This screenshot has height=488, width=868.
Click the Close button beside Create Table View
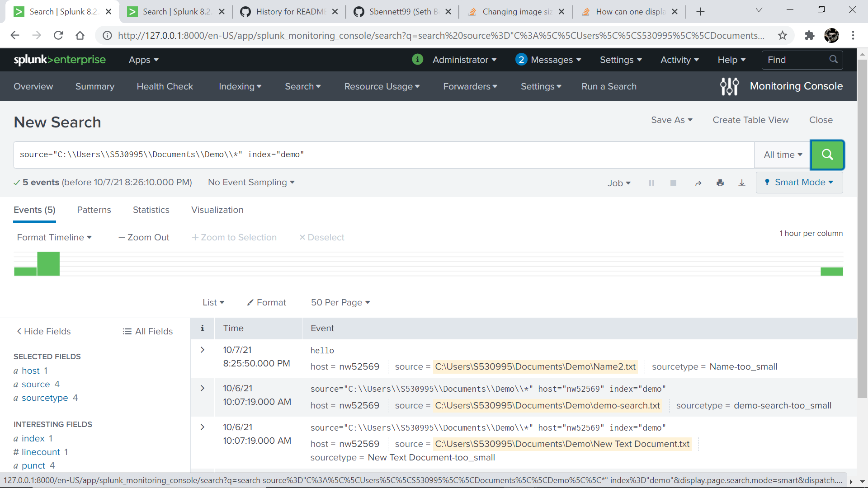tap(821, 120)
